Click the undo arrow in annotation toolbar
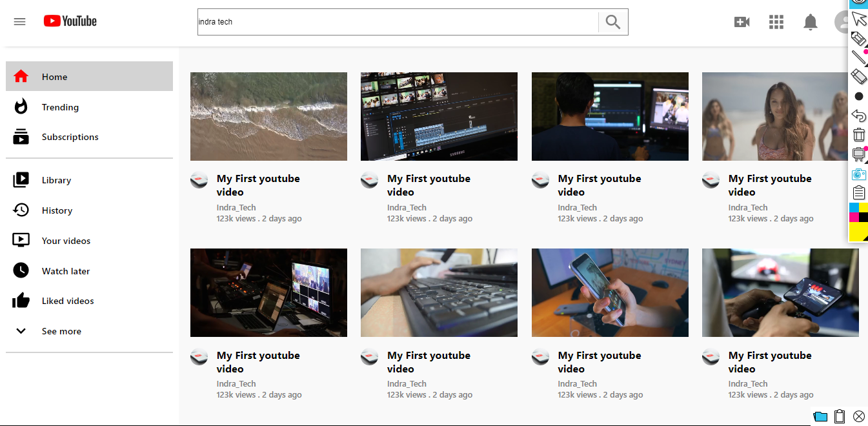This screenshot has width=868, height=426. 859,116
